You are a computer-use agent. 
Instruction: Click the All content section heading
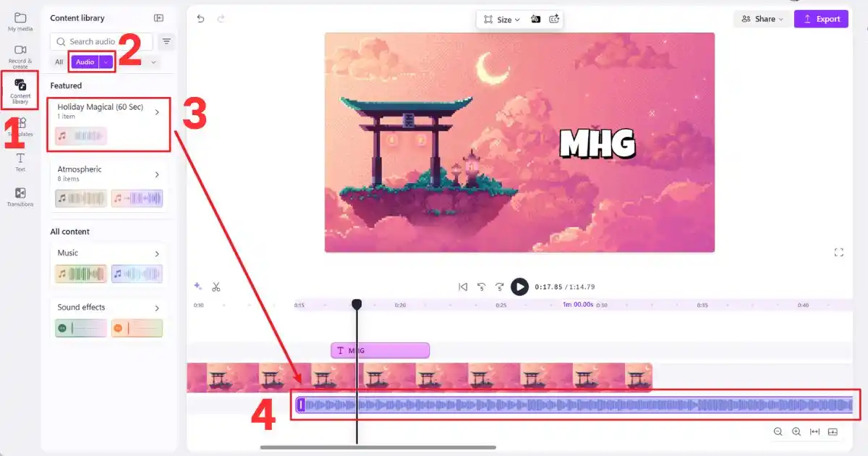pyautogui.click(x=70, y=232)
